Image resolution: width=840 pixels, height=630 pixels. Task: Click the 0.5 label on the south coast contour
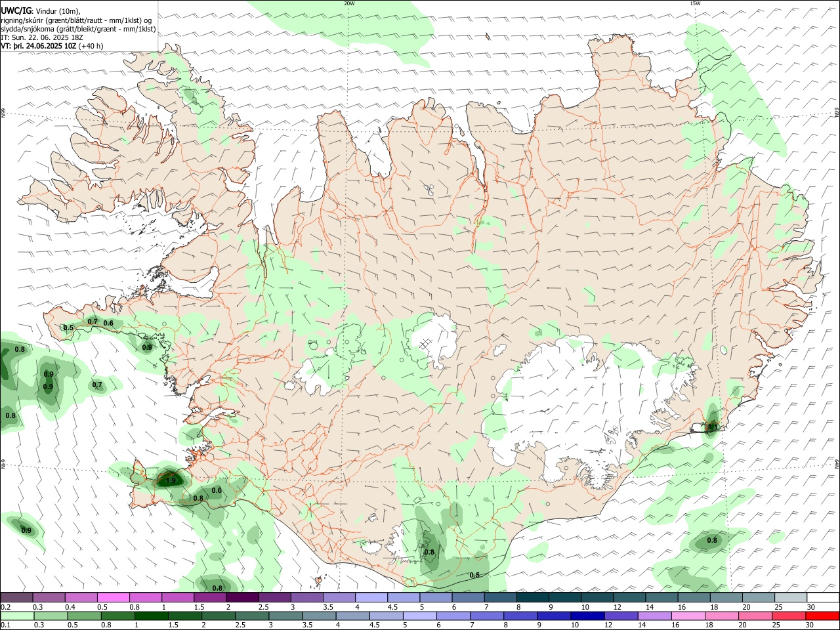(474, 575)
